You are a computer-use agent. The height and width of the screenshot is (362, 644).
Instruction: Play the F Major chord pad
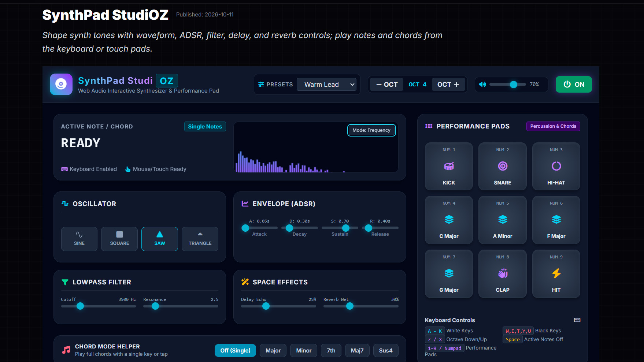click(556, 220)
